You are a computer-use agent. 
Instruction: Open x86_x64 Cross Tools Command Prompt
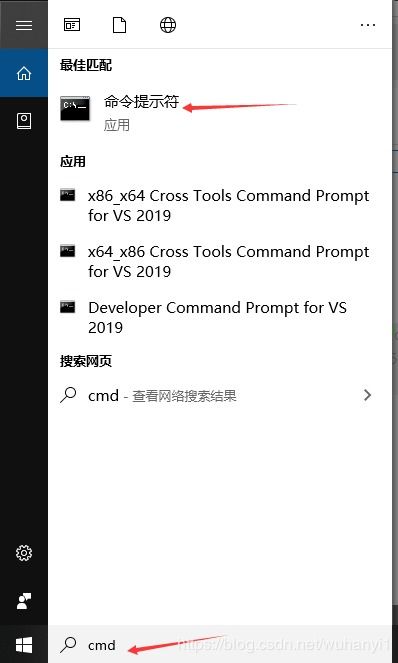pyautogui.click(x=220, y=205)
